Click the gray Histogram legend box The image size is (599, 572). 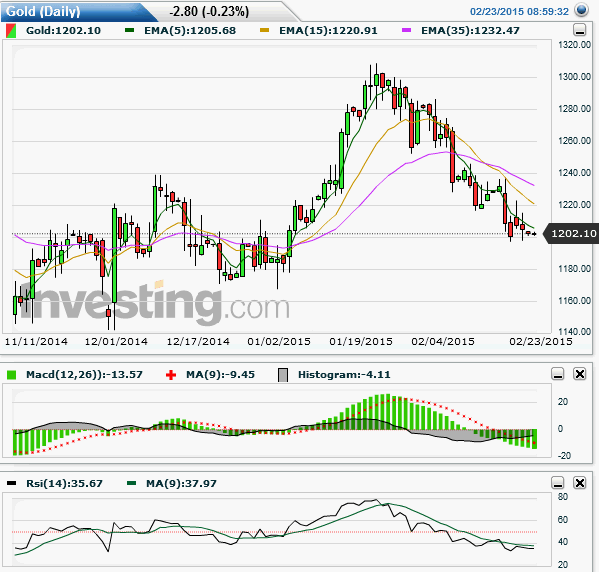[x=283, y=375]
